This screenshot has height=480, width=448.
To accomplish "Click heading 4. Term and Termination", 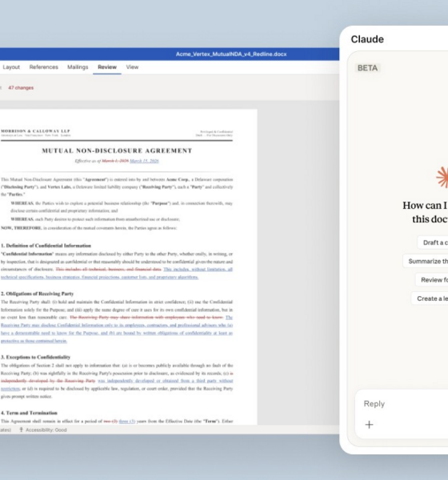I will tap(29, 413).
